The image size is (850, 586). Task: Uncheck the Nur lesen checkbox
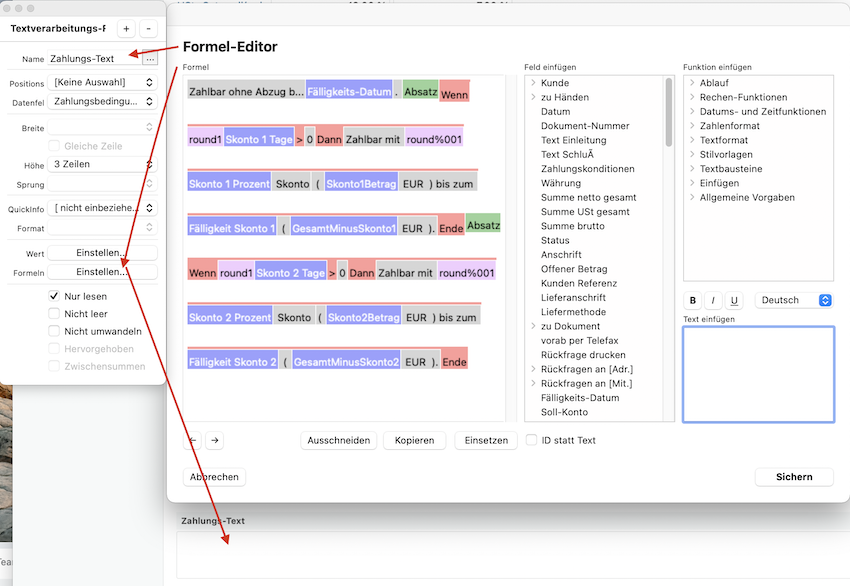coord(55,297)
